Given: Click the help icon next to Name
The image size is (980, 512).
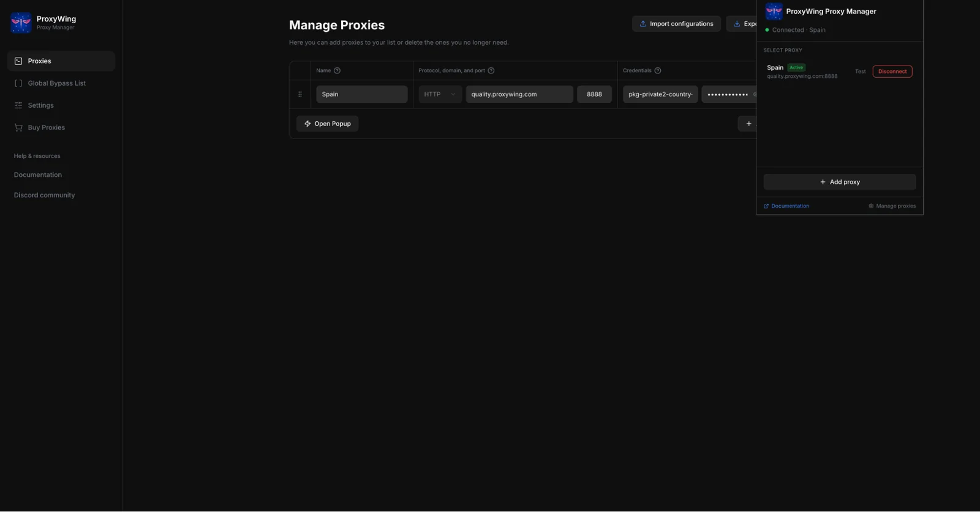Looking at the screenshot, I should (x=337, y=70).
